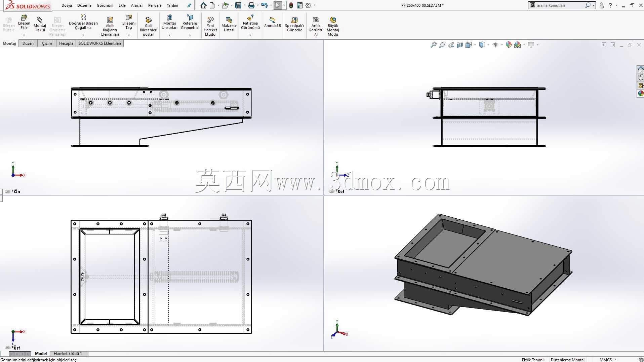Click the View Settings monitor icon
Viewport: 644px width, 362px height.
tap(531, 45)
